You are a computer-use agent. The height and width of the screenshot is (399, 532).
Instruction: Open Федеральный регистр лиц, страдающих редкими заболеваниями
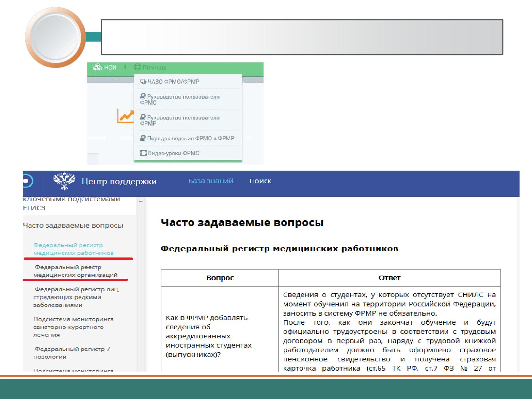[x=77, y=297]
